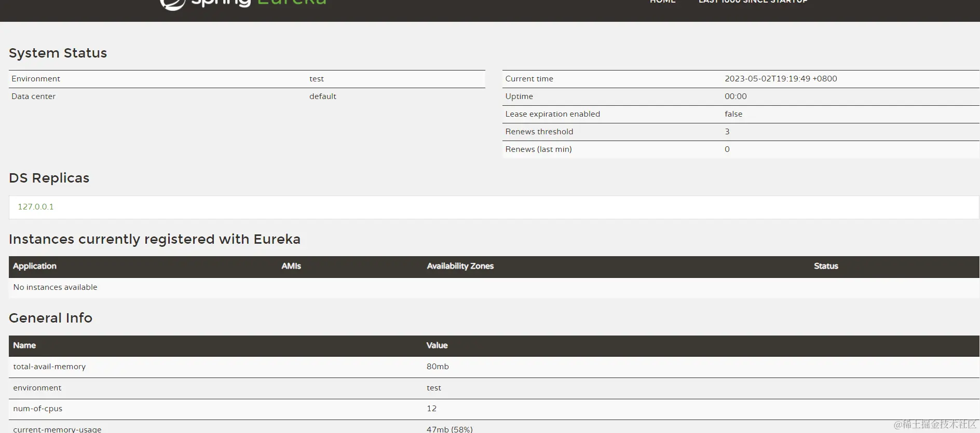Click the uptime value 00:00
The height and width of the screenshot is (433, 980).
(x=736, y=96)
